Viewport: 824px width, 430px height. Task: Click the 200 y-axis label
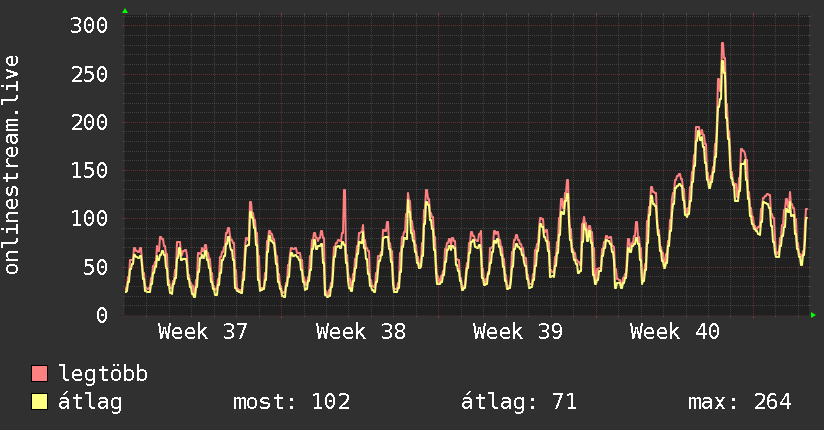pyautogui.click(x=89, y=122)
